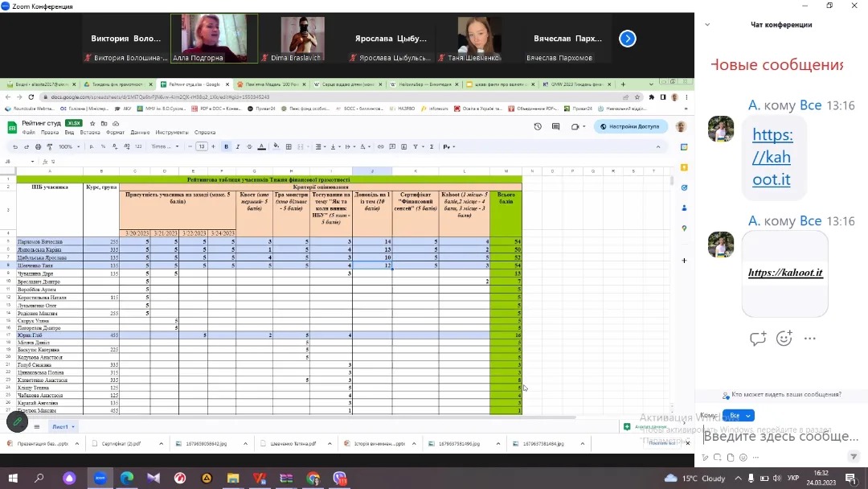Click the reply-in-thread icon under the kahoot message
This screenshot has width=868, height=489.
pyautogui.click(x=757, y=339)
